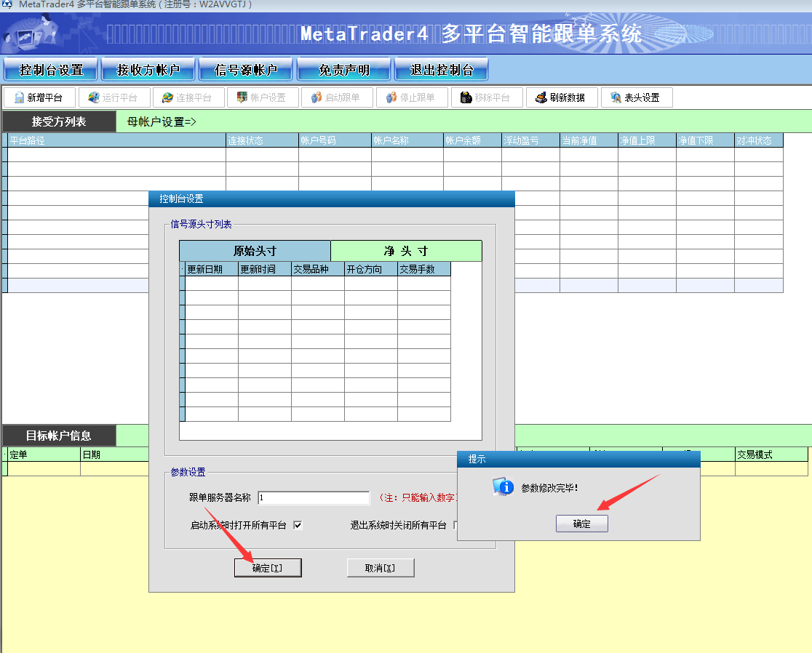812x653 pixels.
Task: Click the 帐户余额 column header
Action: pyautogui.click(x=473, y=140)
